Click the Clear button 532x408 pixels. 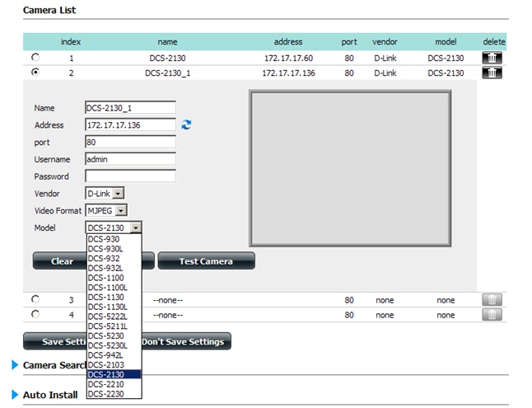60,261
